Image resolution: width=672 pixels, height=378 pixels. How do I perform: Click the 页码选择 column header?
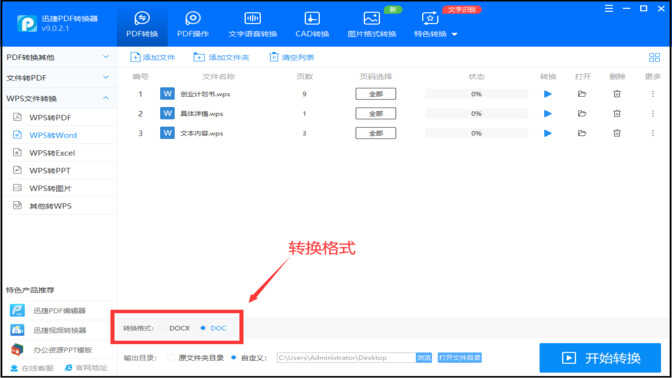point(375,77)
